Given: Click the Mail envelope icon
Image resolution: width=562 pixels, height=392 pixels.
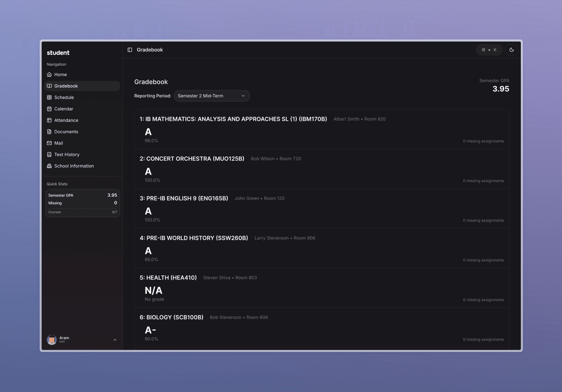Looking at the screenshot, I should tap(49, 143).
